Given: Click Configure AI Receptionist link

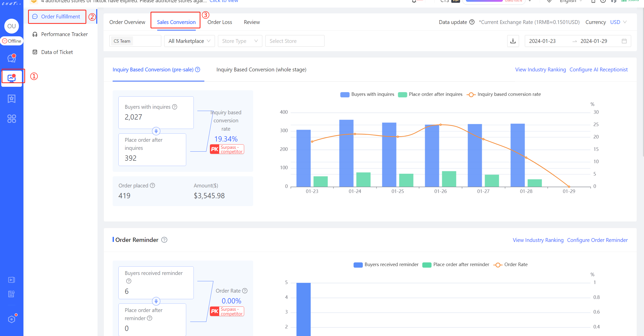Looking at the screenshot, I should pyautogui.click(x=598, y=69).
